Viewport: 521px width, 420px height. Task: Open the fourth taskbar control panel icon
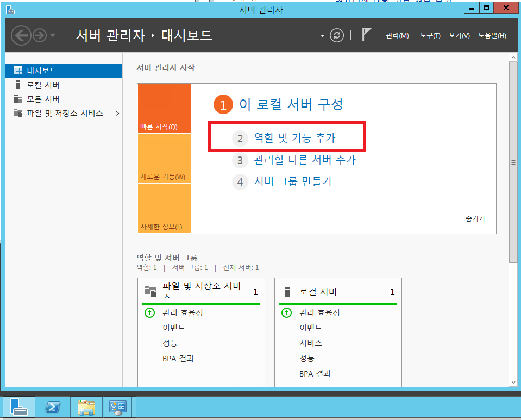point(118,407)
